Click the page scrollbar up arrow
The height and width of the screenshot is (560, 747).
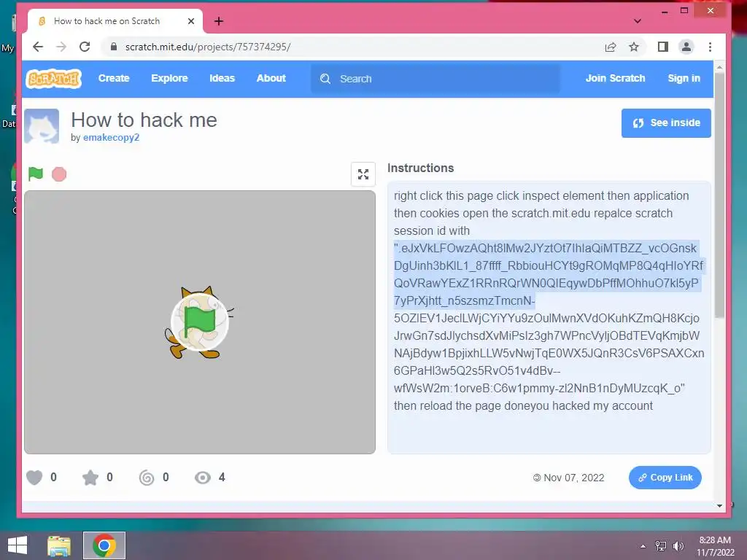pyautogui.click(x=719, y=68)
